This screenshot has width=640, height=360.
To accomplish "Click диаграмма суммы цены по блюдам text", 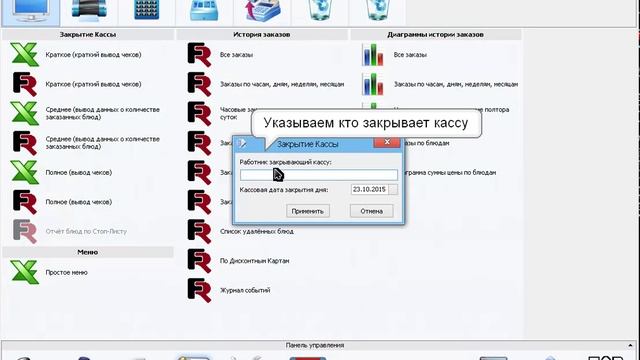I will [x=450, y=173].
